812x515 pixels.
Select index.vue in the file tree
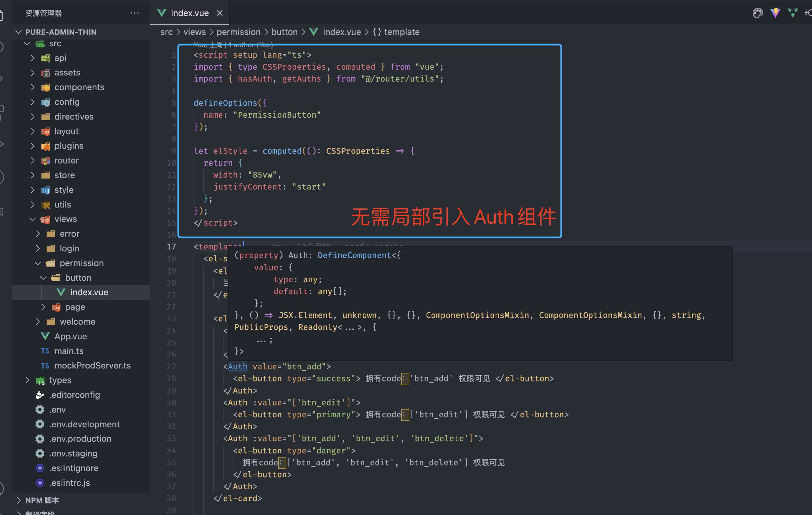(x=89, y=292)
